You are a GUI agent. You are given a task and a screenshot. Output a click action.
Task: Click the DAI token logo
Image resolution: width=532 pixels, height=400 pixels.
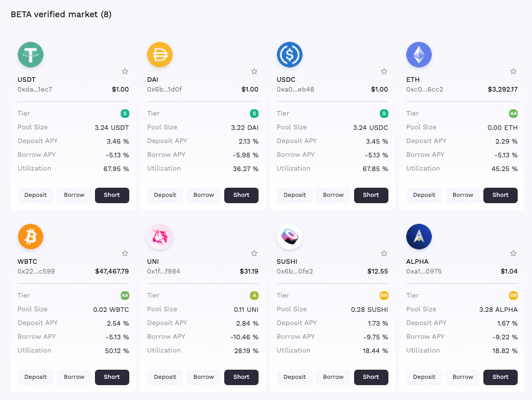(x=160, y=54)
